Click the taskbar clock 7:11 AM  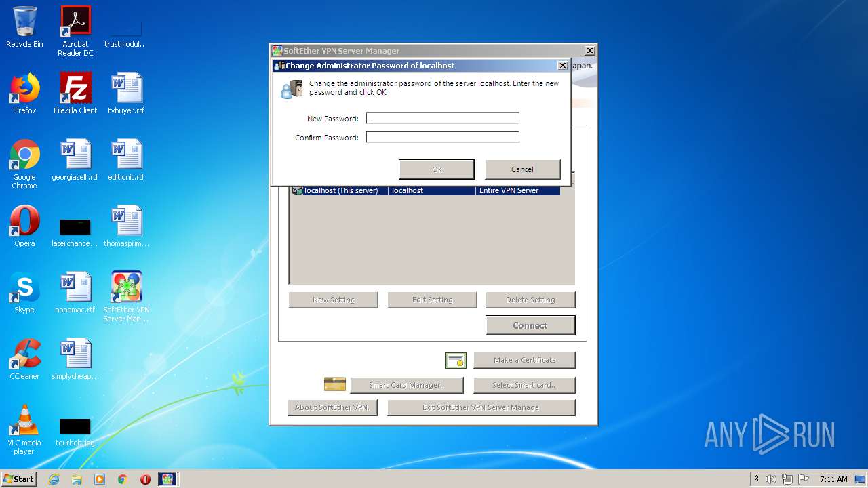(x=833, y=479)
